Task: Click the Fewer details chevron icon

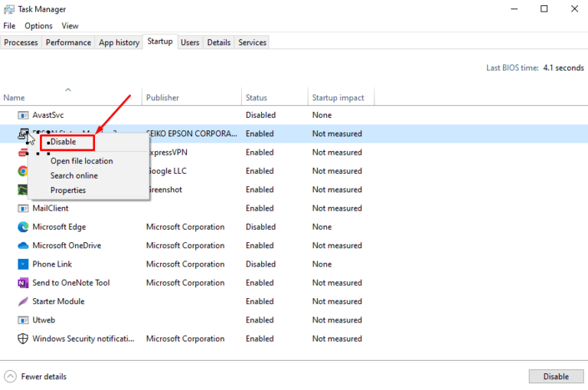Action: 10,376
